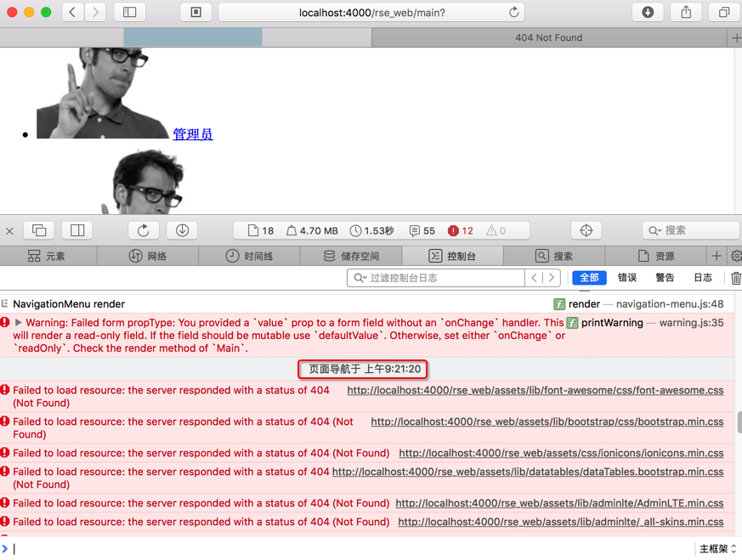Click the reader view square button
The width and height of the screenshot is (742, 560).
coord(195,12)
